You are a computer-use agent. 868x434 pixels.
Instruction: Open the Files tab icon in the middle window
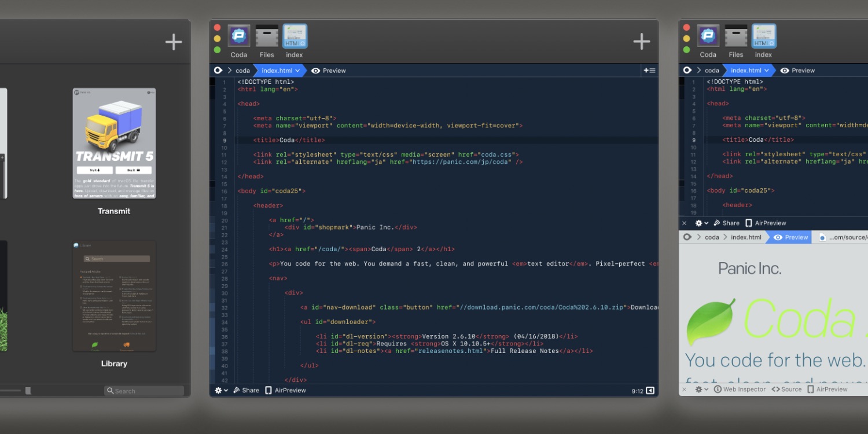267,36
